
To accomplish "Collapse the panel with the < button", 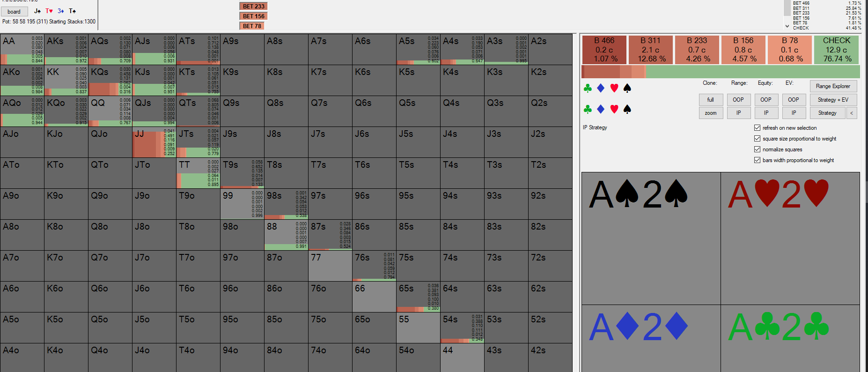I will point(852,113).
